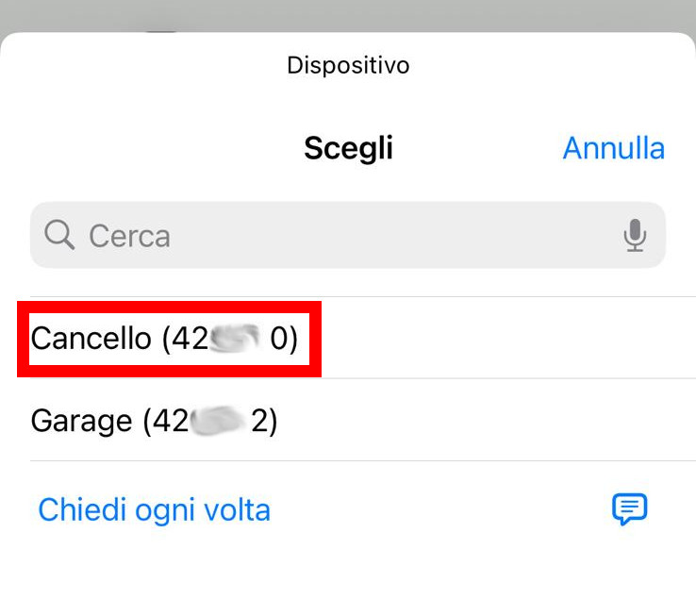Tap the word Cancello in the list
Viewport: 696px width, 616px height.
(x=91, y=339)
